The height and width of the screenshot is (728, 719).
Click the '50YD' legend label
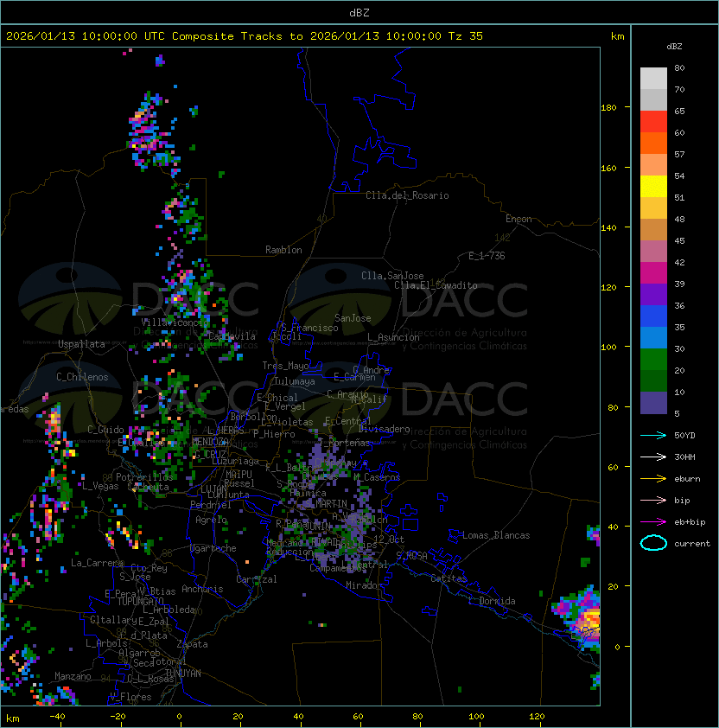point(684,436)
